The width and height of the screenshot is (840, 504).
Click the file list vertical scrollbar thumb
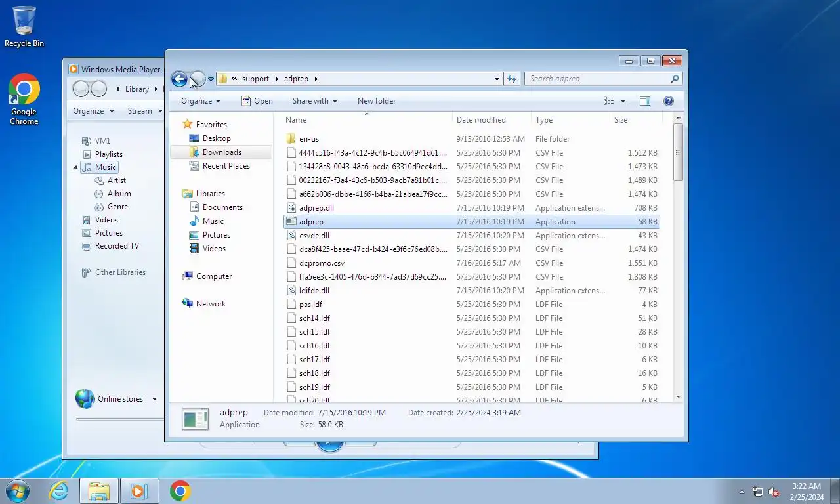coord(678,152)
